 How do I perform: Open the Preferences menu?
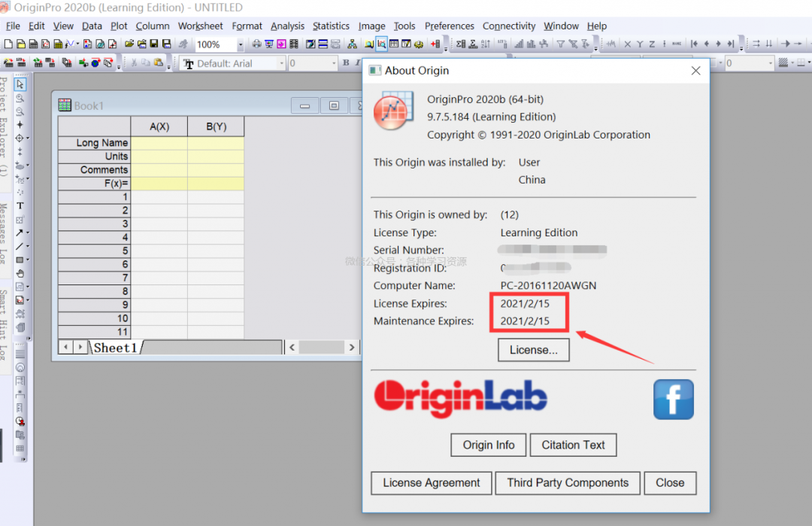click(x=449, y=26)
